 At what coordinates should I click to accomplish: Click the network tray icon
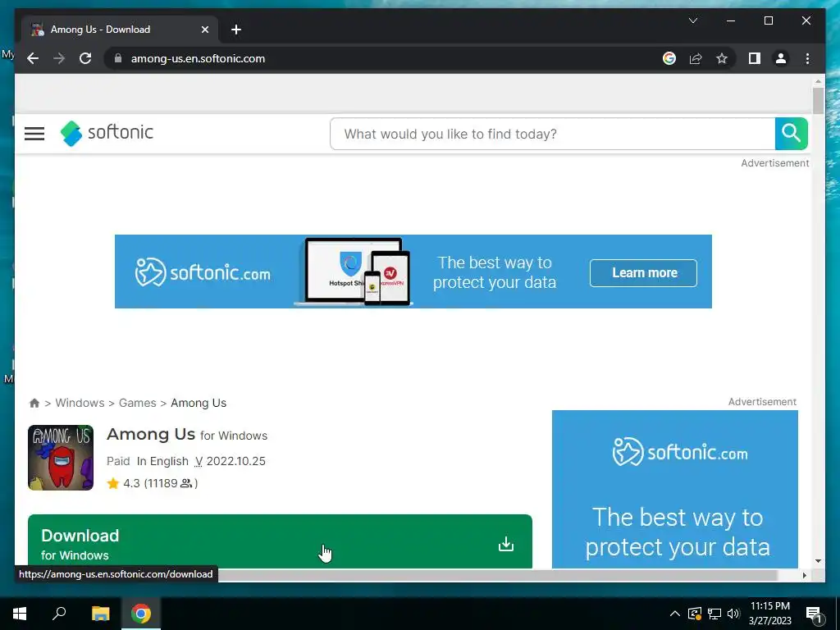(714, 614)
